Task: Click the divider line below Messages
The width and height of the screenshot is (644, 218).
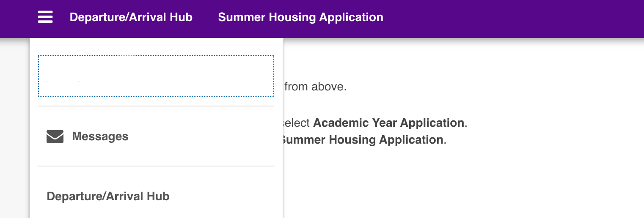Action: coord(156,166)
